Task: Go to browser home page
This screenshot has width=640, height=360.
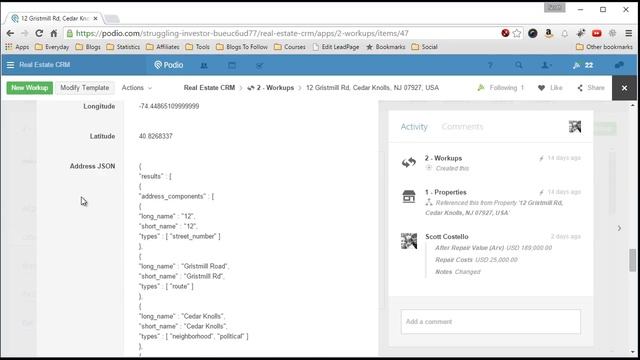Action: point(53,33)
